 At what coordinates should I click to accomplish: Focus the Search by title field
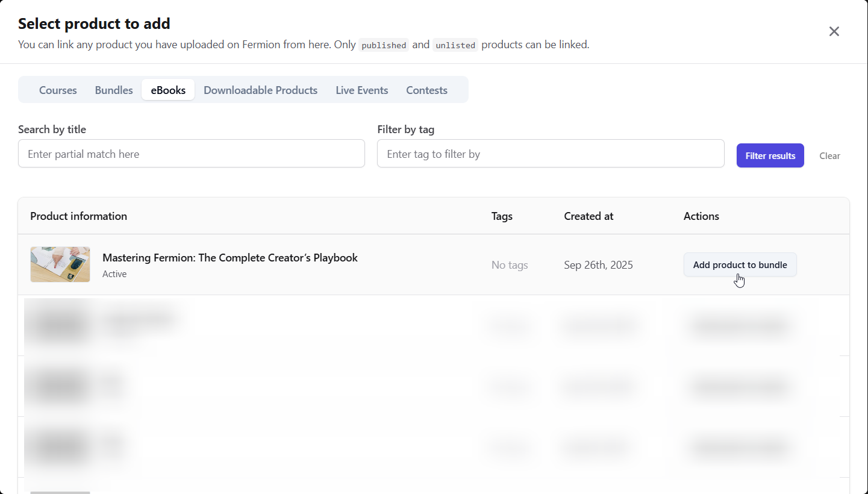191,154
